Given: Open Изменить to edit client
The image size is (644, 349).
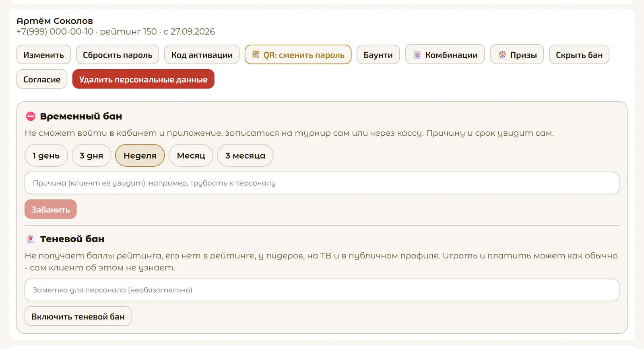Looking at the screenshot, I should 43,54.
